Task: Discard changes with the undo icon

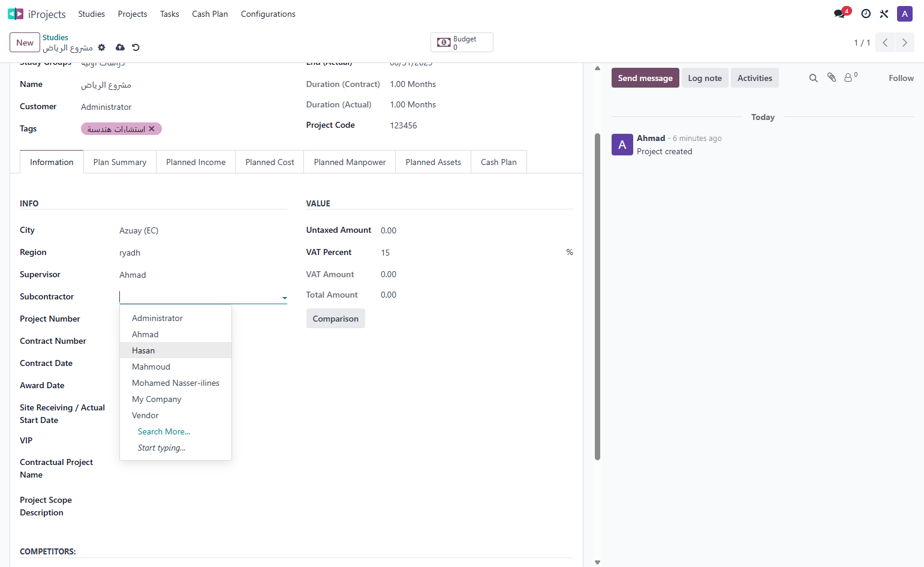Action: [x=136, y=47]
